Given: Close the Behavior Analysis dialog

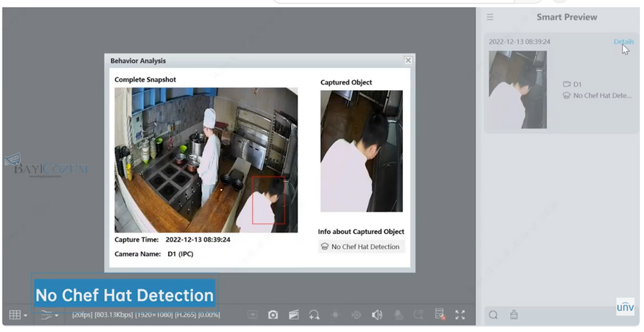Looking at the screenshot, I should click(x=408, y=61).
